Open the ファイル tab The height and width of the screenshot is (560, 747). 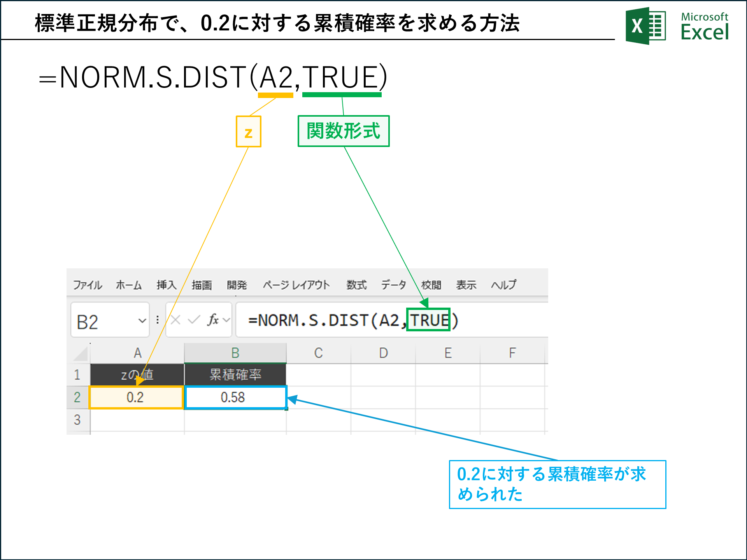[88, 285]
